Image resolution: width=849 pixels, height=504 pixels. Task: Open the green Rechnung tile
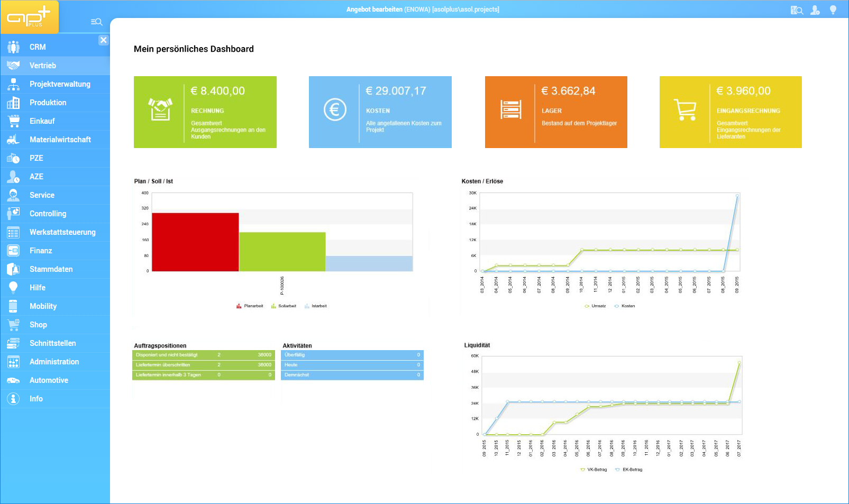205,112
